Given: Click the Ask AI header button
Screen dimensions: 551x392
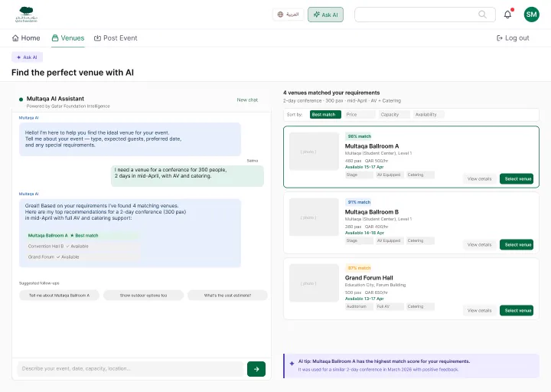Looking at the screenshot, I should tap(325, 15).
